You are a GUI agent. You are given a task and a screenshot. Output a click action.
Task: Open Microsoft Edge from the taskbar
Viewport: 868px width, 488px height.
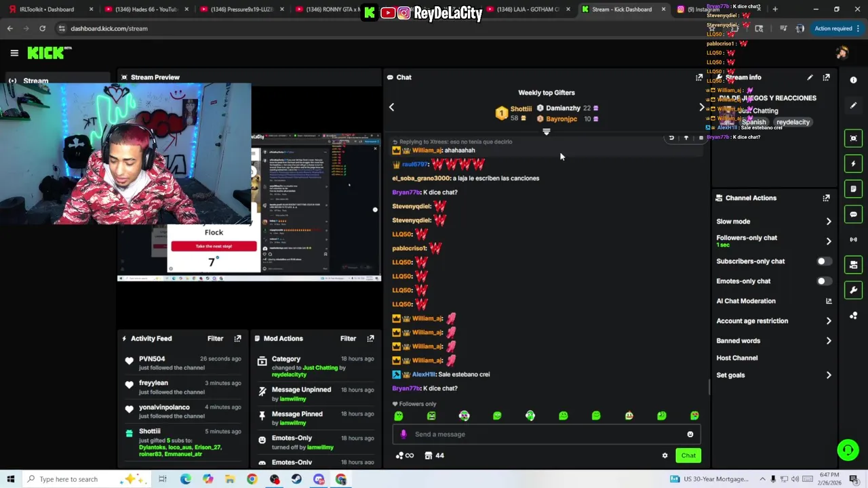click(x=185, y=479)
